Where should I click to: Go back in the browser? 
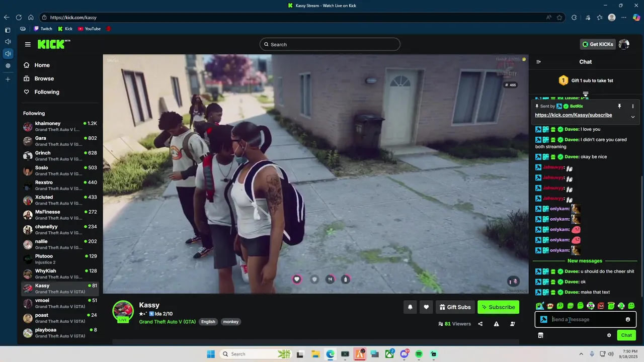tap(7, 17)
